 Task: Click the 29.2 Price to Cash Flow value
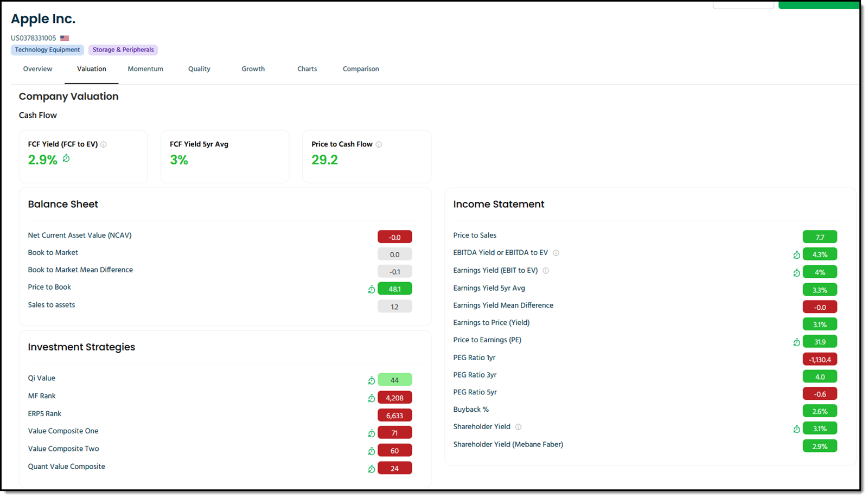(x=324, y=160)
